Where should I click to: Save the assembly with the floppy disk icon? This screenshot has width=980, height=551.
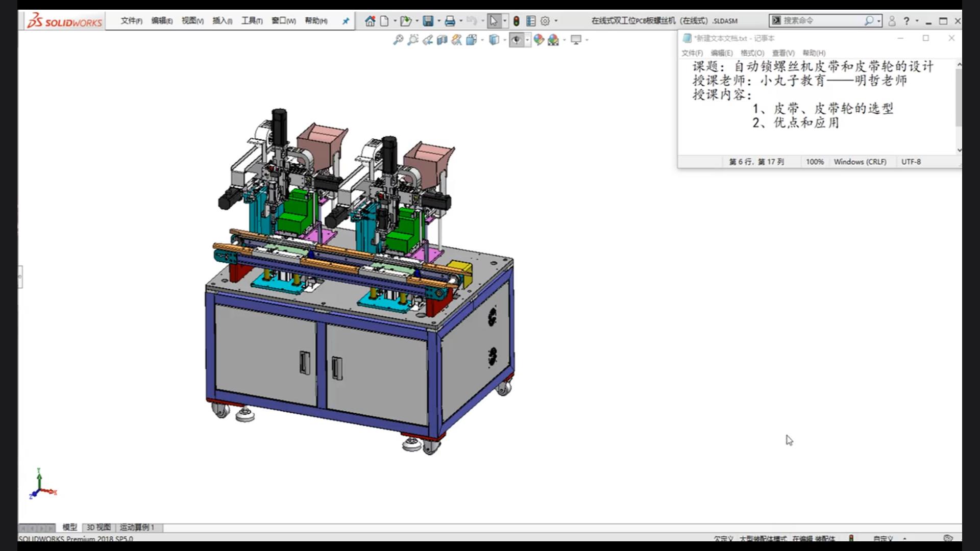[428, 21]
